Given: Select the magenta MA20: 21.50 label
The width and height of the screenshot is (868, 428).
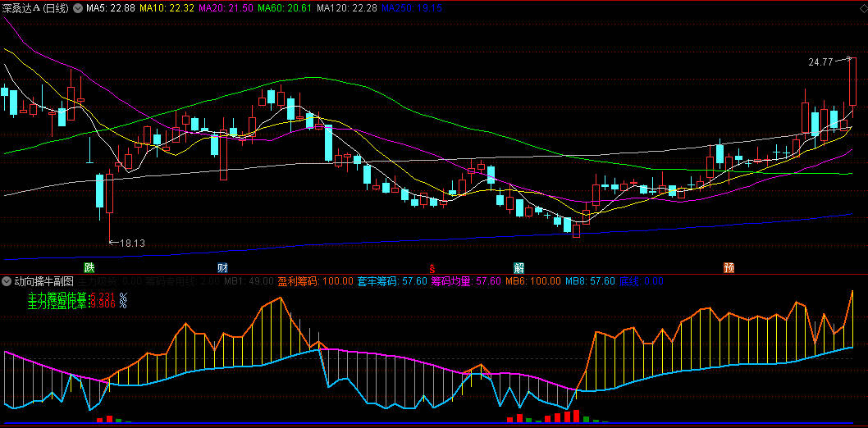Looking at the screenshot, I should 226,8.
